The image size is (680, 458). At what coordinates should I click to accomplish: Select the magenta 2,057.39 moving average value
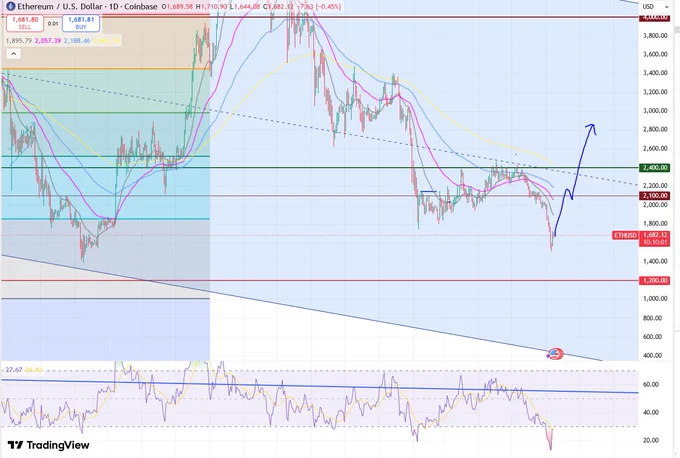(x=48, y=41)
